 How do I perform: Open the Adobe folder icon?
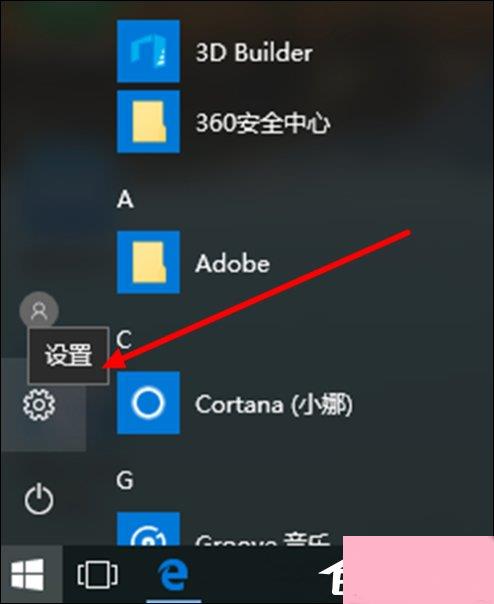click(148, 262)
